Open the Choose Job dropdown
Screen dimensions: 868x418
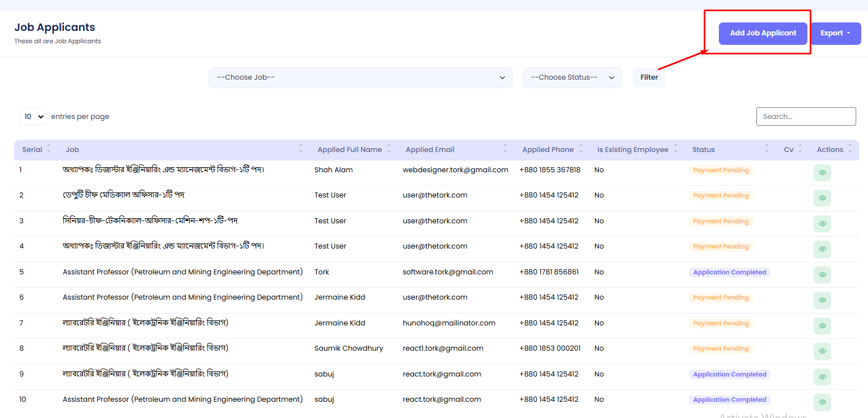click(360, 78)
